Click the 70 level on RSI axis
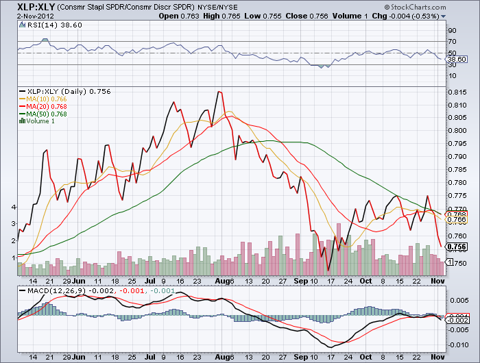Viewport: 480px width, 363px height. tap(452, 42)
